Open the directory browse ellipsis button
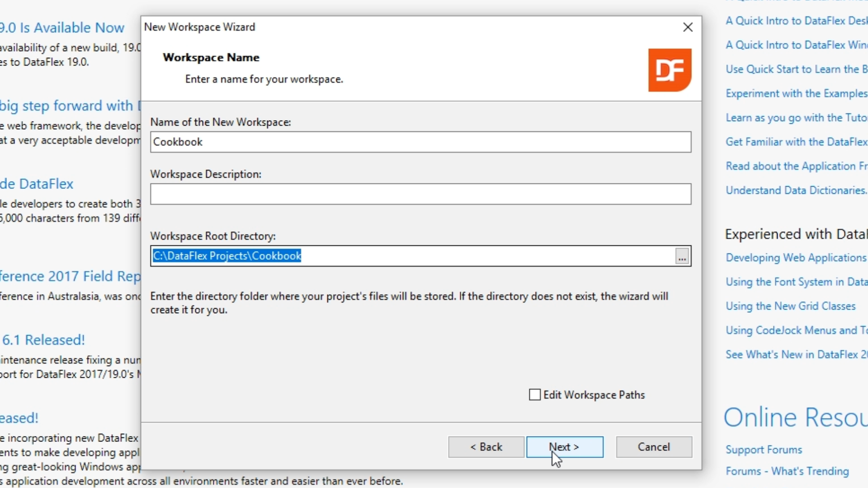The image size is (868, 488). tap(682, 256)
